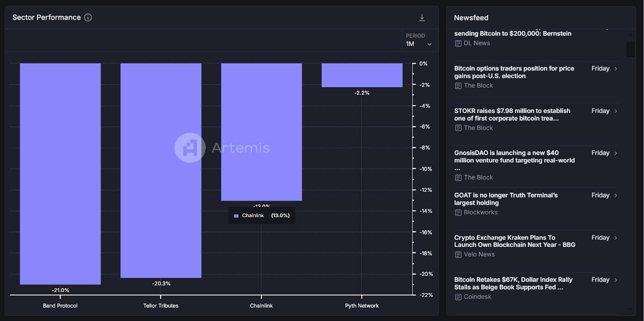The width and height of the screenshot is (644, 321).
Task: Click document icon beside Bitcoin options source
Action: coord(458,86)
